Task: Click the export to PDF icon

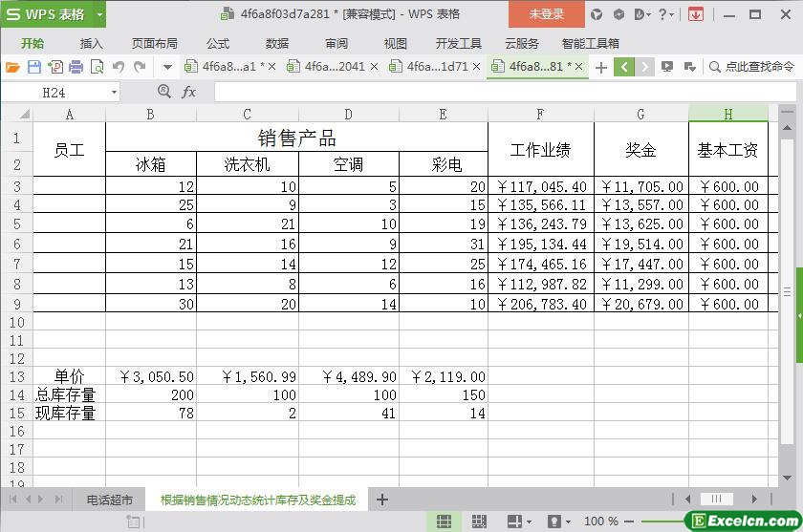Action: click(x=55, y=67)
